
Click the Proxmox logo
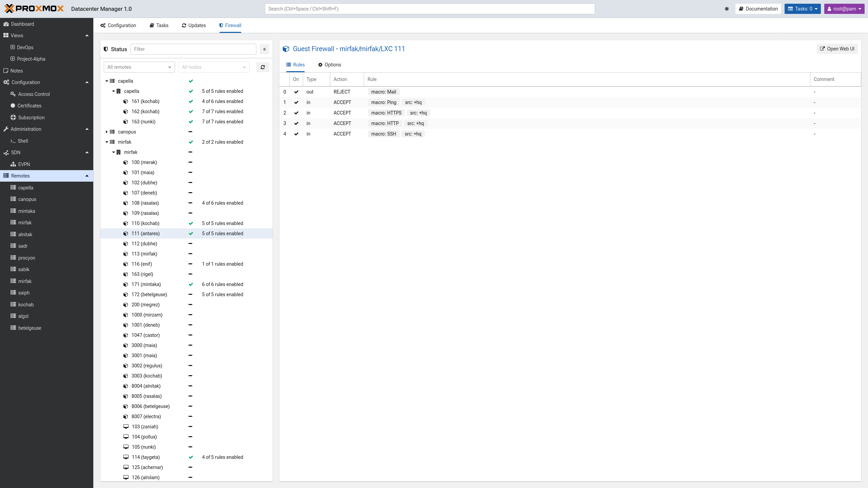click(x=34, y=9)
